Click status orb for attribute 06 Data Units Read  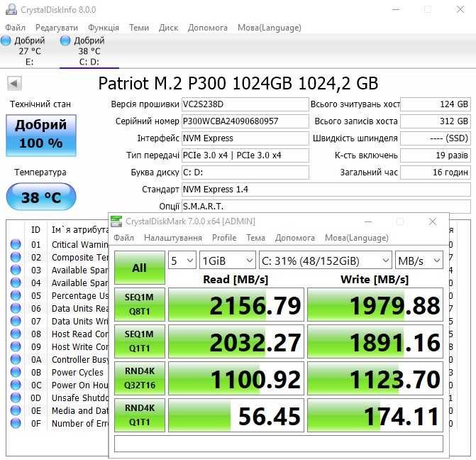16,308
